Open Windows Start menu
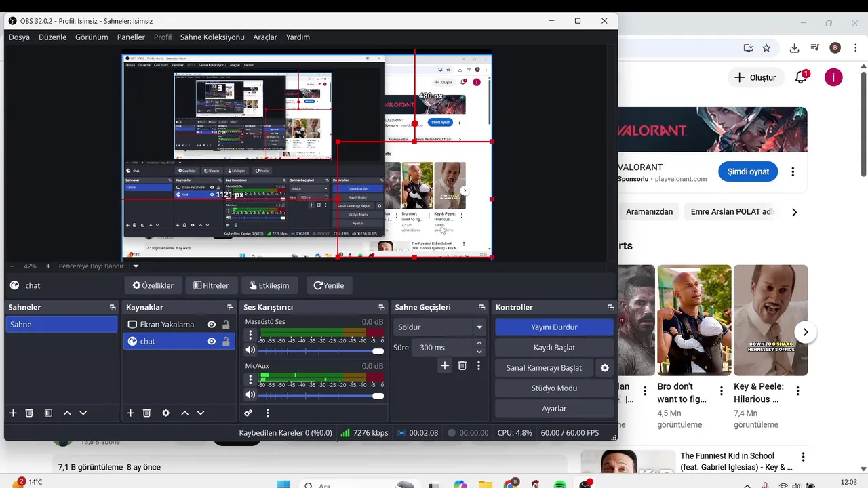The height and width of the screenshot is (488, 868). pyautogui.click(x=283, y=485)
